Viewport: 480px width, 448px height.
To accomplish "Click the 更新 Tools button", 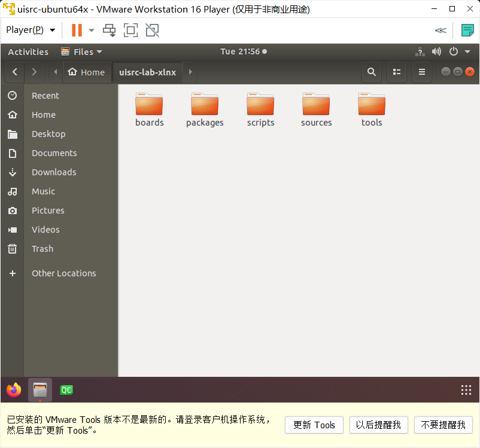I will [x=314, y=425].
